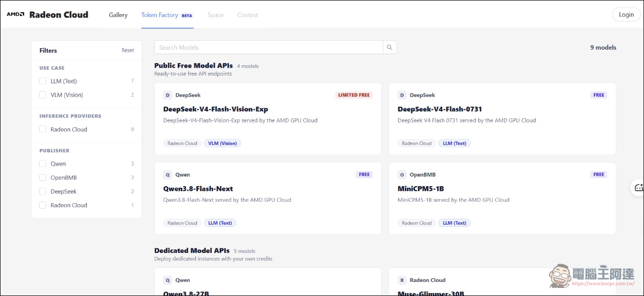Image resolution: width=644 pixels, height=296 pixels.
Task: Click the 'Filters' panel title
Action: 48,50
